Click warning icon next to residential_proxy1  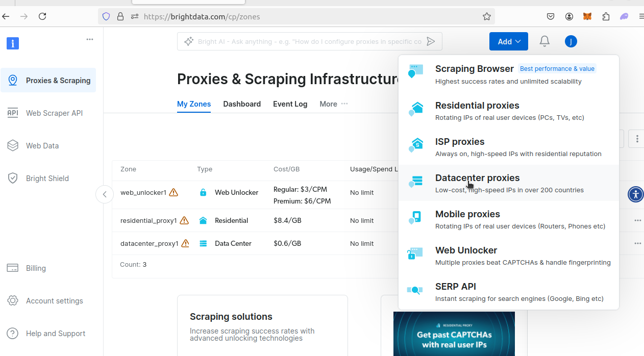click(184, 220)
